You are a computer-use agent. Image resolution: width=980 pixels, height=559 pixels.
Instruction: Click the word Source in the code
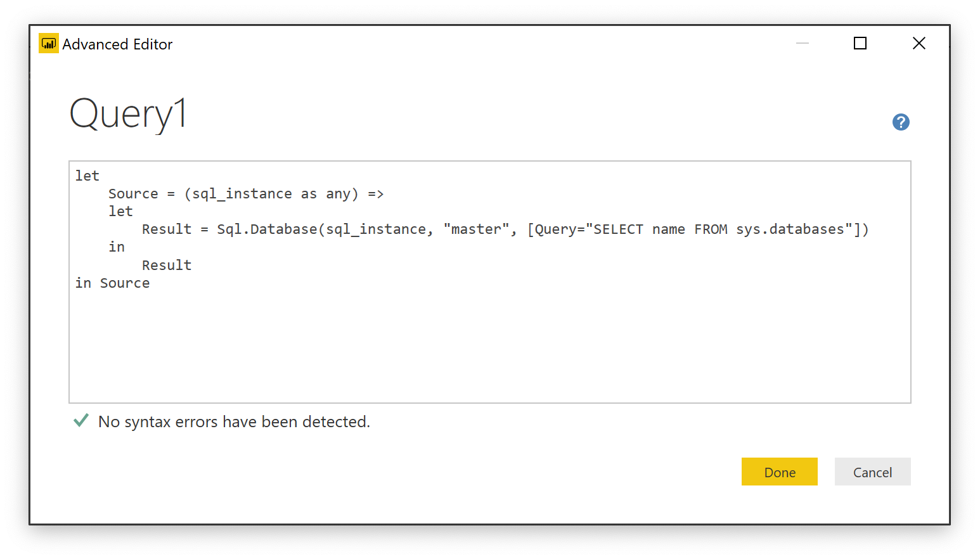[x=133, y=193]
